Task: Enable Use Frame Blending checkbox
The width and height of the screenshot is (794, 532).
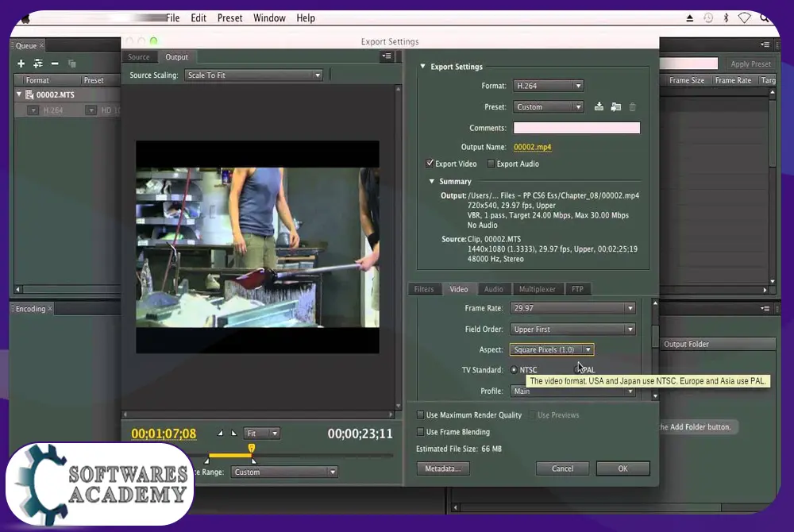Action: tap(420, 431)
